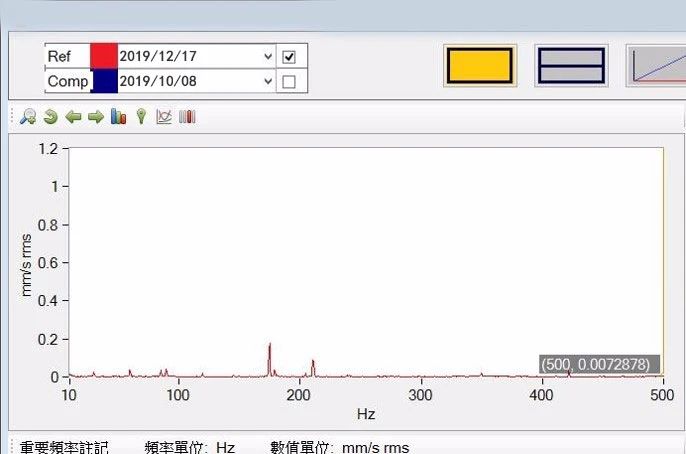Click the colored bar chart icon
Image resolution: width=686 pixels, height=454 pixels.
coord(118,117)
